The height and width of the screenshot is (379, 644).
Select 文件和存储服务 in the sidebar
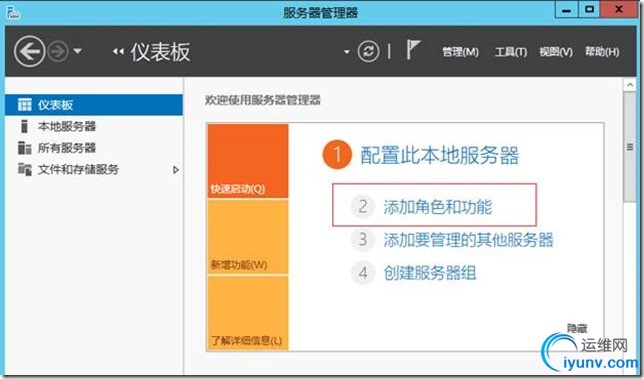click(94, 169)
